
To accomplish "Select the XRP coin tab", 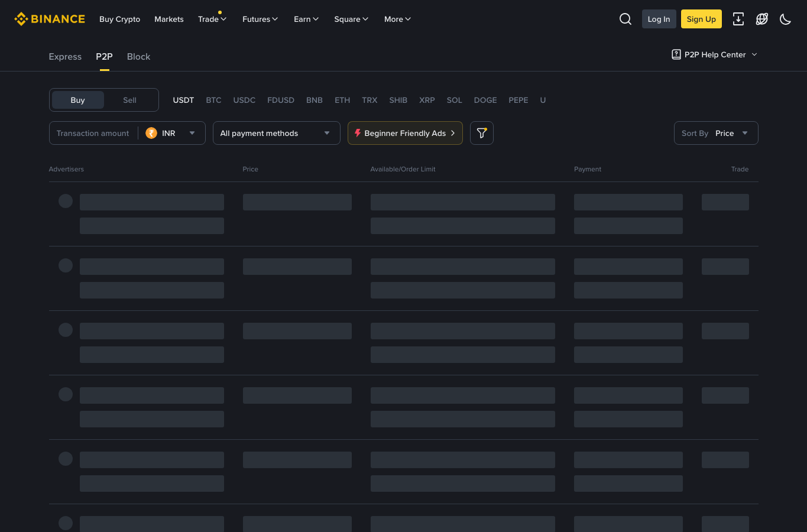I will [427, 100].
